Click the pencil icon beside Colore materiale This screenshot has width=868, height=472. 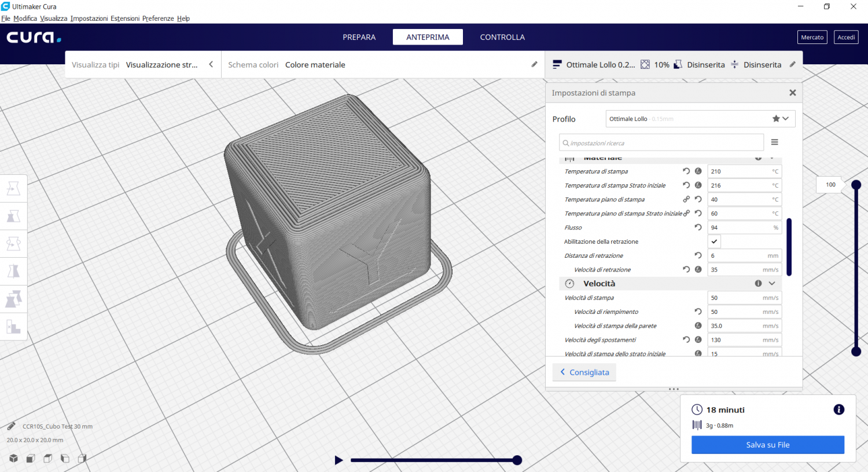coord(534,64)
